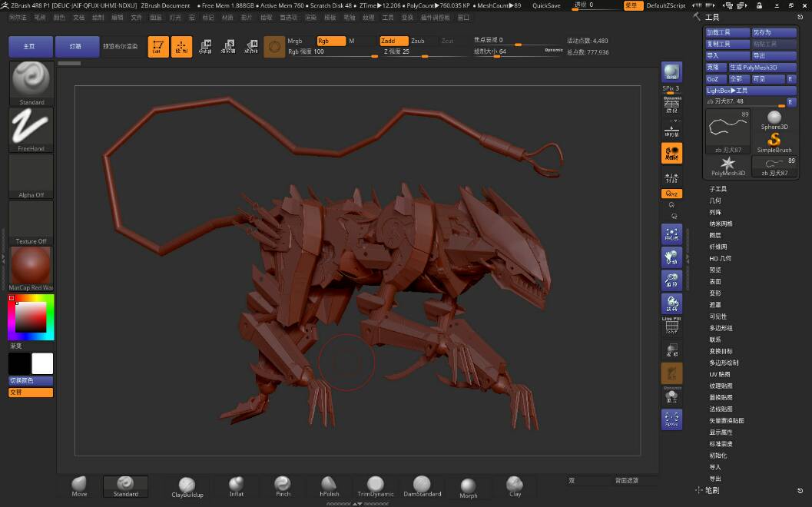
Task: Open the FreeHand stroke picker
Action: tap(31, 128)
